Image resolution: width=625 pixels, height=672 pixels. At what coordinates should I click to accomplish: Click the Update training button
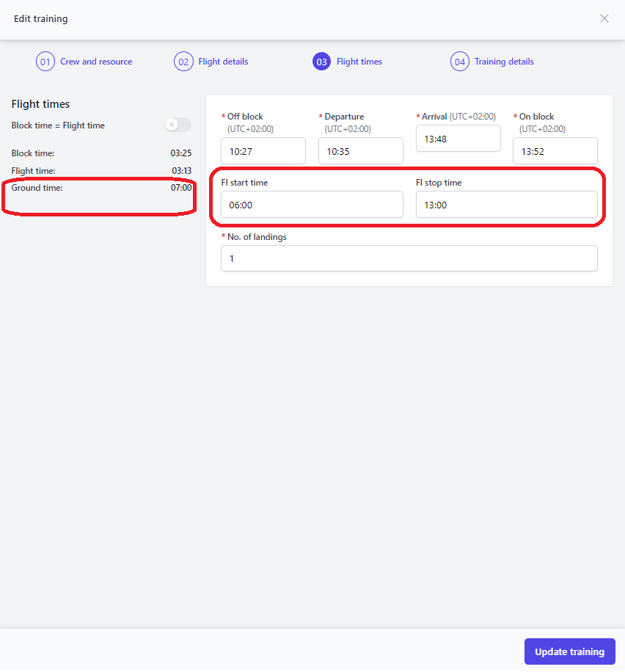pos(570,651)
